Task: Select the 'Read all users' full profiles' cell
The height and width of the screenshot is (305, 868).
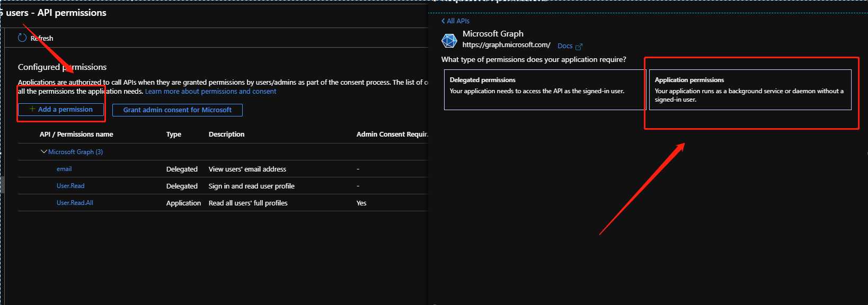Action: pos(248,203)
